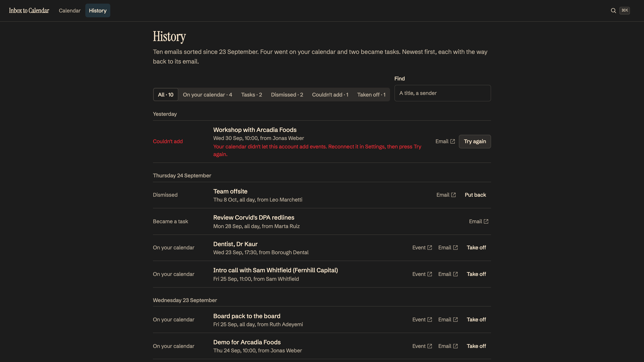644x362 pixels.
Task: Click the ⌘K shortcut badge
Action: click(624, 10)
